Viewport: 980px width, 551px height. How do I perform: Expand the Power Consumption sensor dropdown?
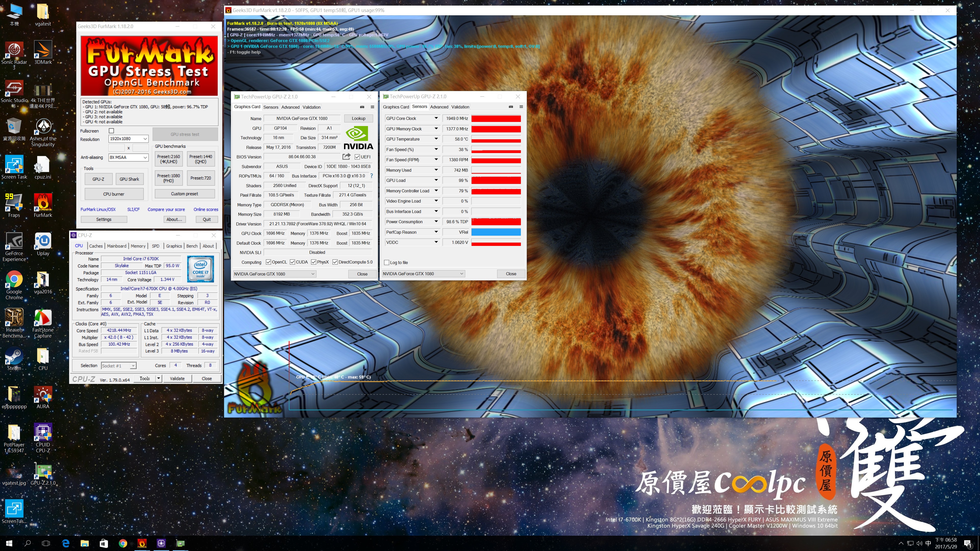pyautogui.click(x=436, y=222)
